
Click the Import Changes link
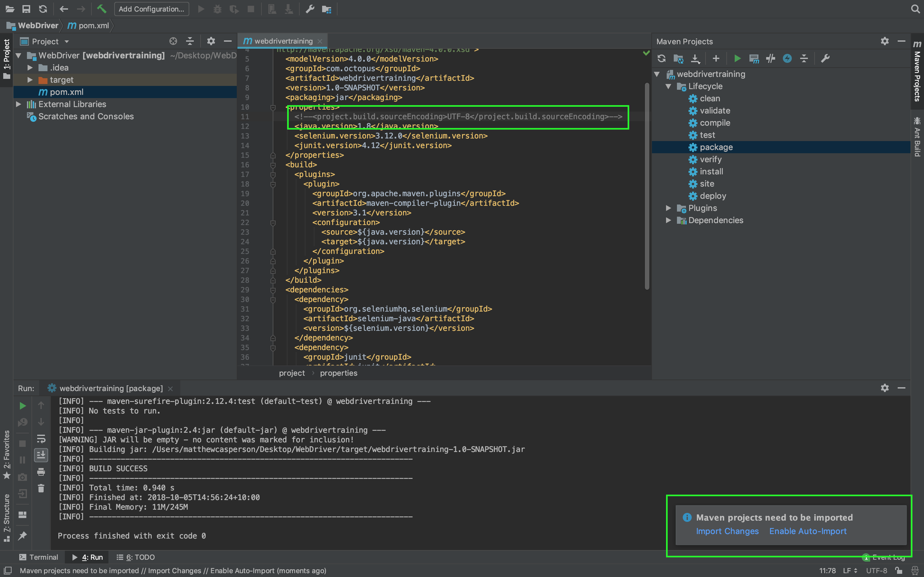click(x=727, y=531)
